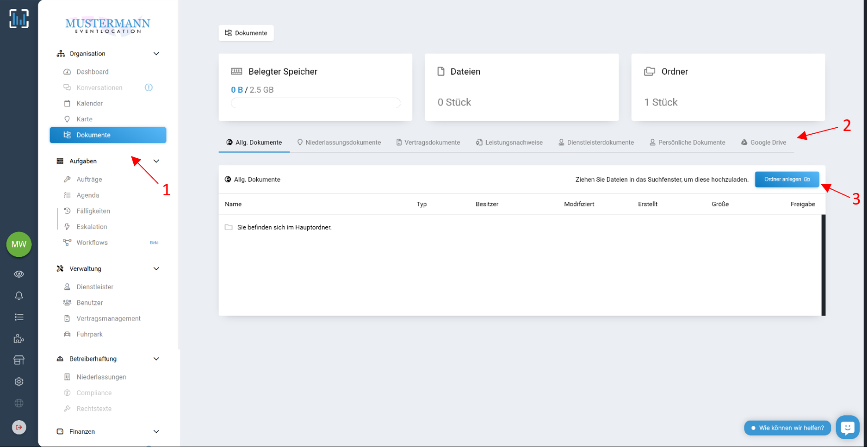The image size is (868, 448).
Task: Collapse the Aufgaben section chevron
Action: [156, 161]
